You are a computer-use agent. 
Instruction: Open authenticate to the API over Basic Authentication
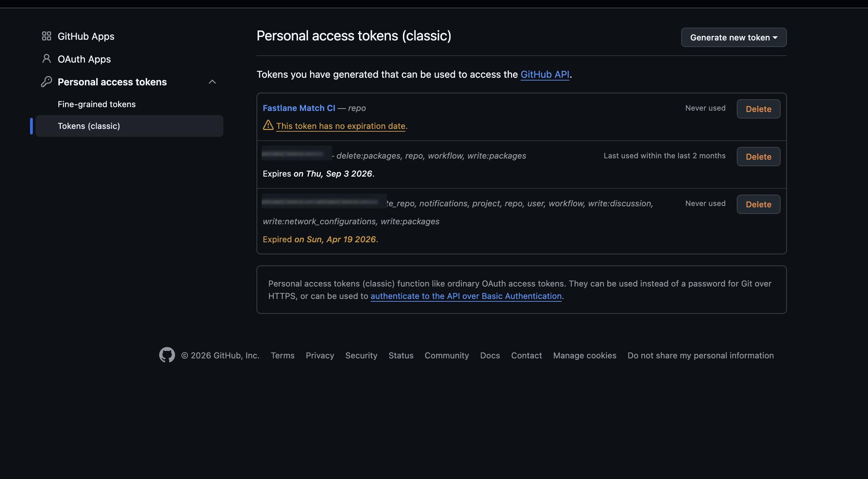(x=466, y=296)
